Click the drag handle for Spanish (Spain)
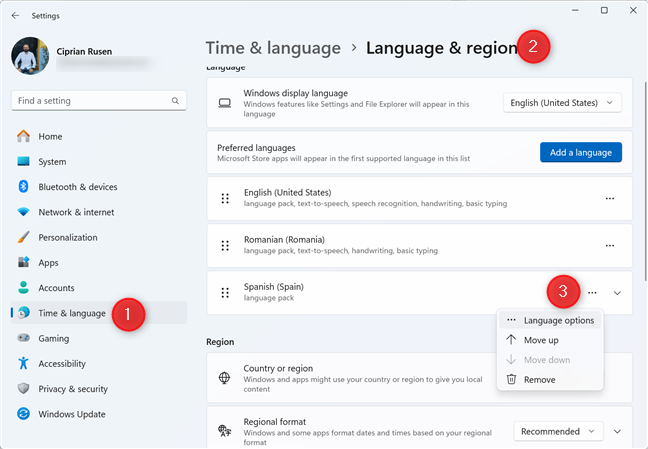Viewport: 648px width, 449px height. tap(225, 293)
